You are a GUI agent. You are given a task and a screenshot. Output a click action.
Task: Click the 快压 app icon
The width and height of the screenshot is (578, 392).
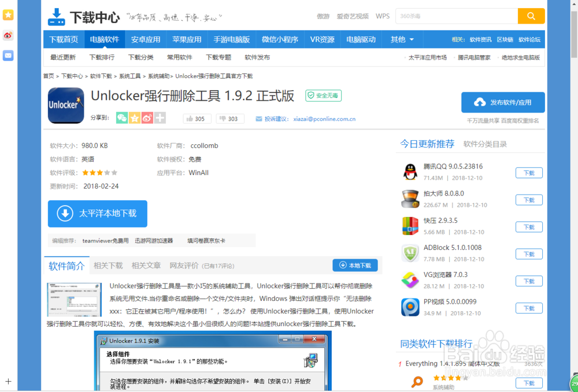[x=410, y=226]
